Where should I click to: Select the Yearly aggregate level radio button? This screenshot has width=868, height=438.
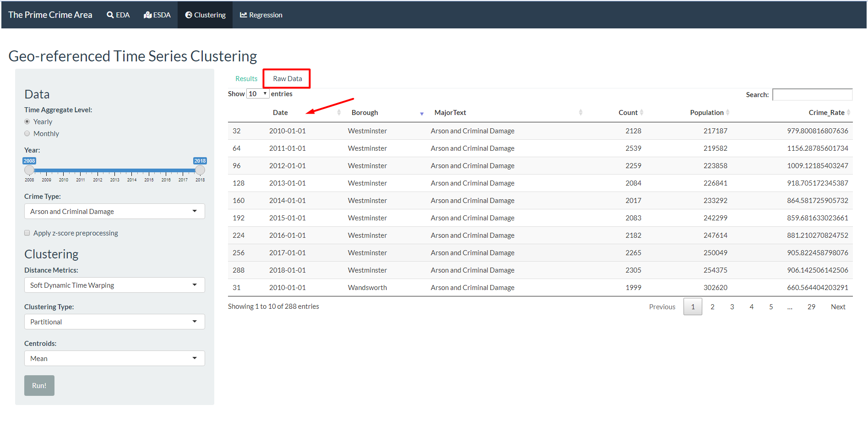27,122
